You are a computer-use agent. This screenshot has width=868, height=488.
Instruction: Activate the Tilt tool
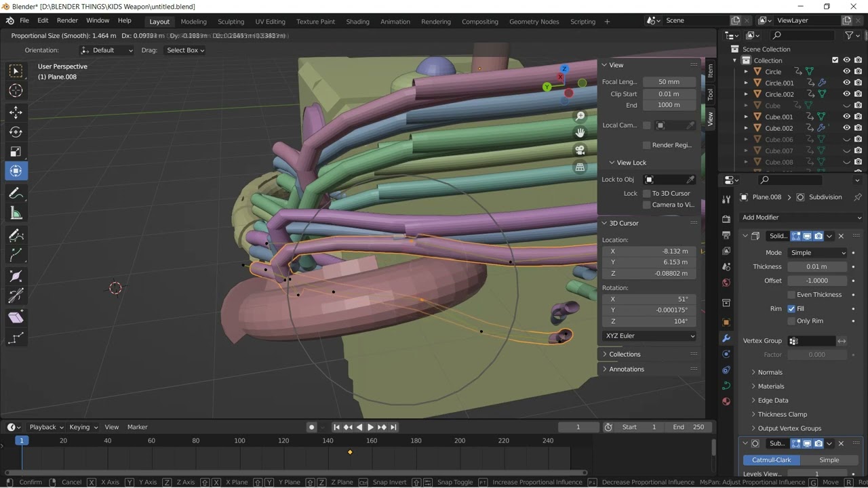coord(16,296)
